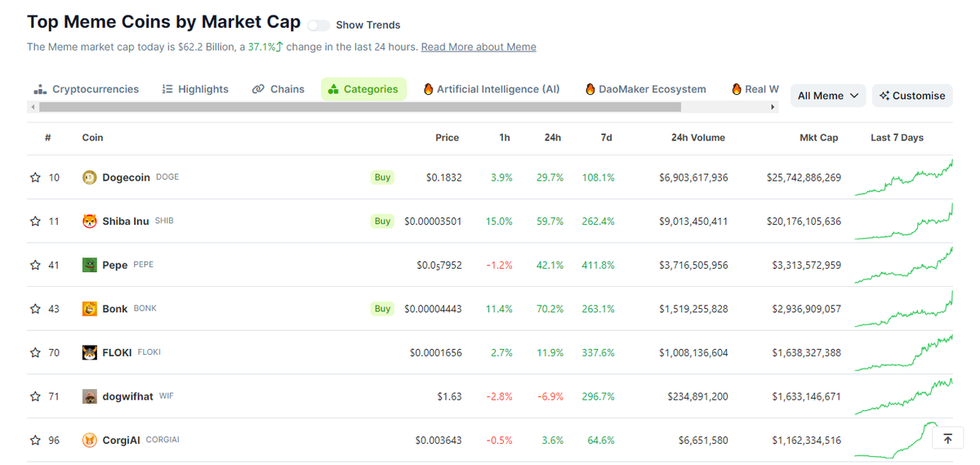Star FLOKI as a favorite

(35, 353)
